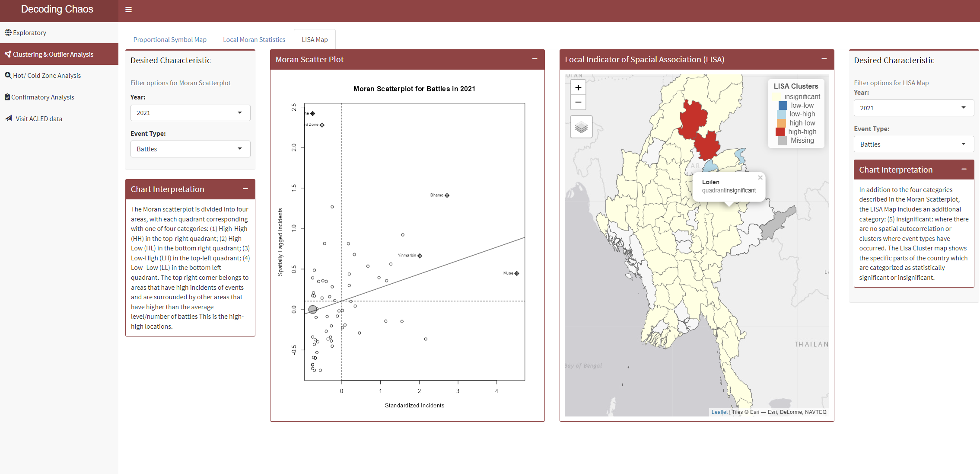Click the Hot/Cold Zone magnifier icon
980x474 pixels.
[8, 75]
